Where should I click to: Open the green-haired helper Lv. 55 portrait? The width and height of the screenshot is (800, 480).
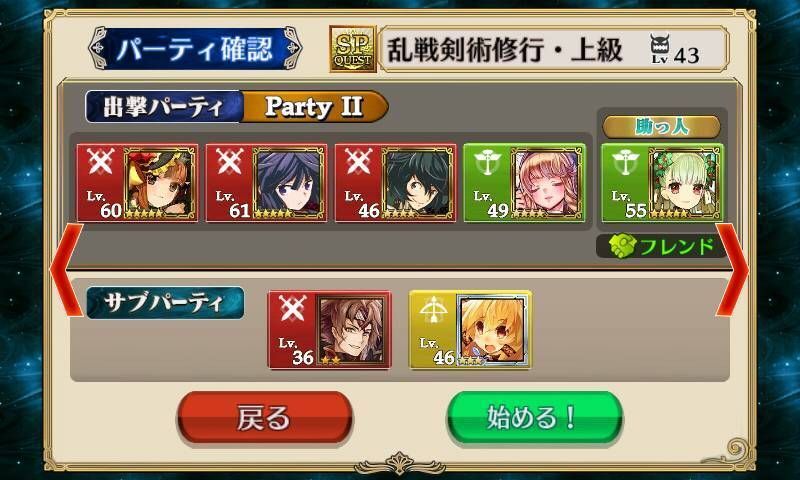pos(685,183)
